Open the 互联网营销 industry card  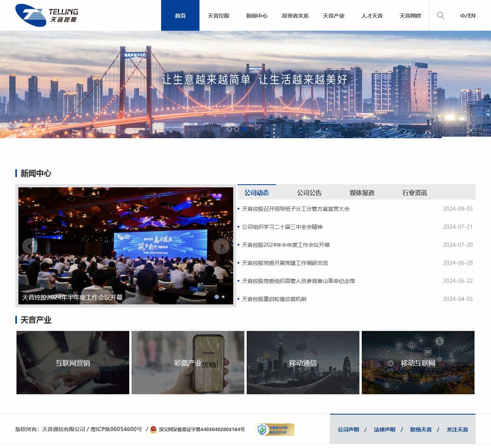point(73,362)
